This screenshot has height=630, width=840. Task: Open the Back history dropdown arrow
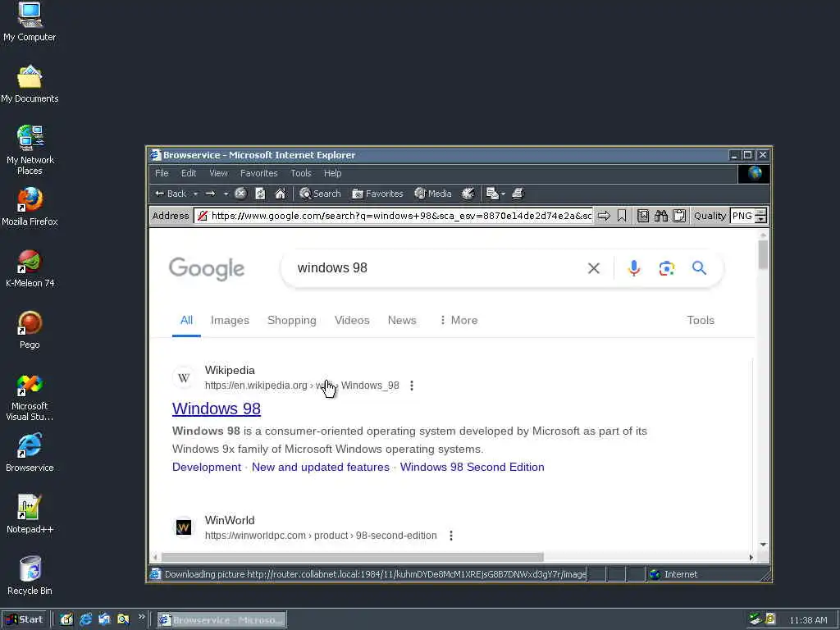pyautogui.click(x=195, y=194)
